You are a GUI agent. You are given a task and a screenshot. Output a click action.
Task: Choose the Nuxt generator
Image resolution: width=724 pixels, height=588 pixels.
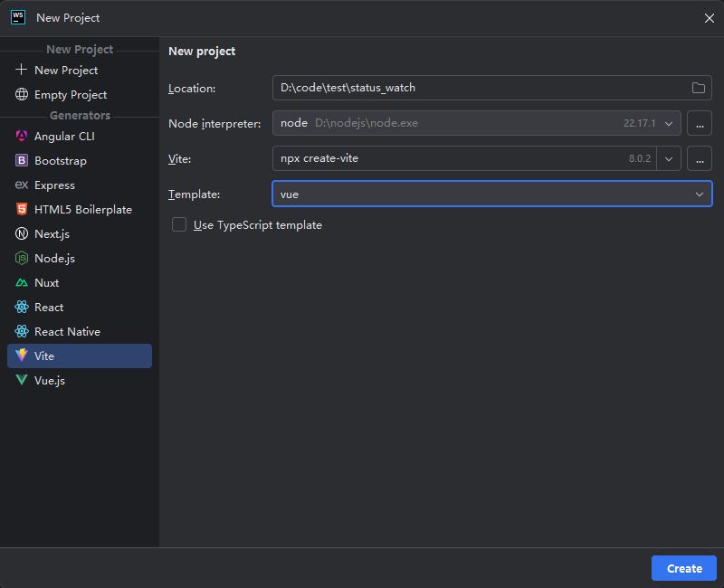(80, 283)
